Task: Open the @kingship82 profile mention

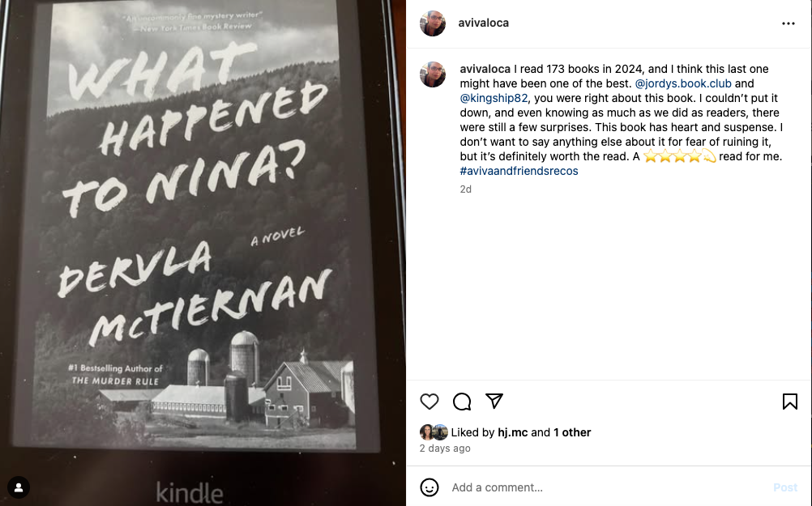Action: [x=494, y=98]
